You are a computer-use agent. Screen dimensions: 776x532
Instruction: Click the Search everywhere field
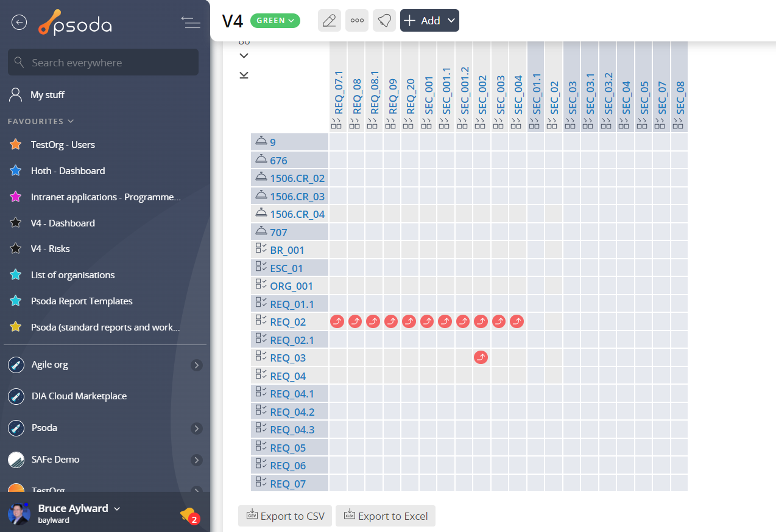[x=103, y=62]
